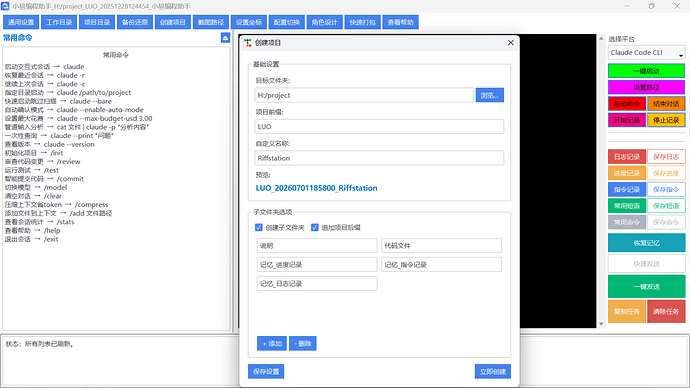The width and height of the screenshot is (690, 388).
Task: Click the 说明 subfolder field
Action: pos(317,245)
